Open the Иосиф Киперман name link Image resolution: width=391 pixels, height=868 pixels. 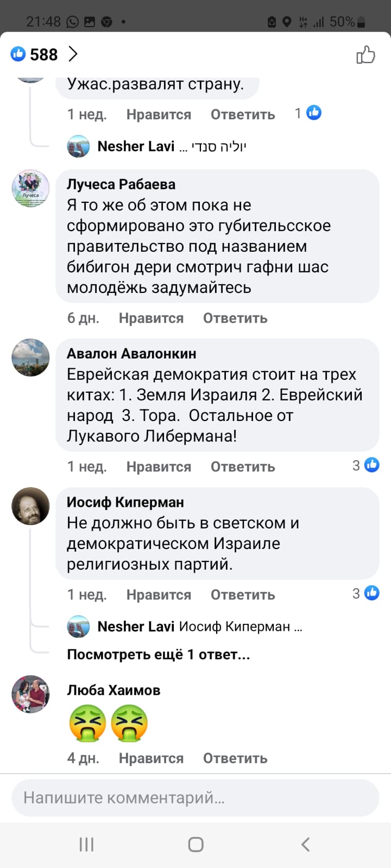[125, 502]
